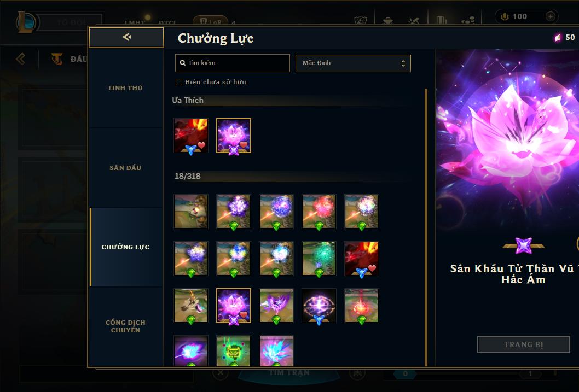Click the boom list vertical scrollbar
Viewport: 579px width, 392px height.
(426, 227)
